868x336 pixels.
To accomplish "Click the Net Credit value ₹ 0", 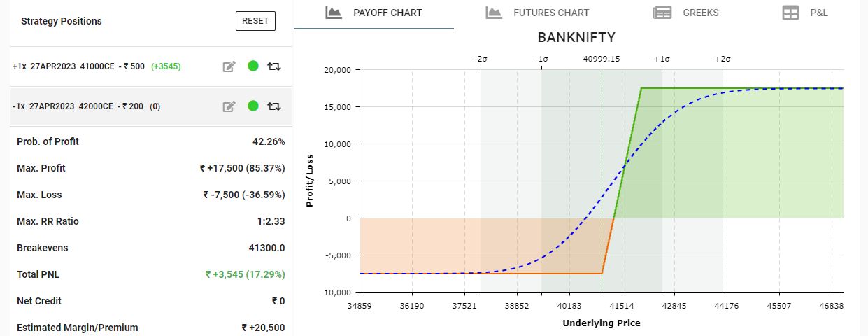I will click(278, 301).
